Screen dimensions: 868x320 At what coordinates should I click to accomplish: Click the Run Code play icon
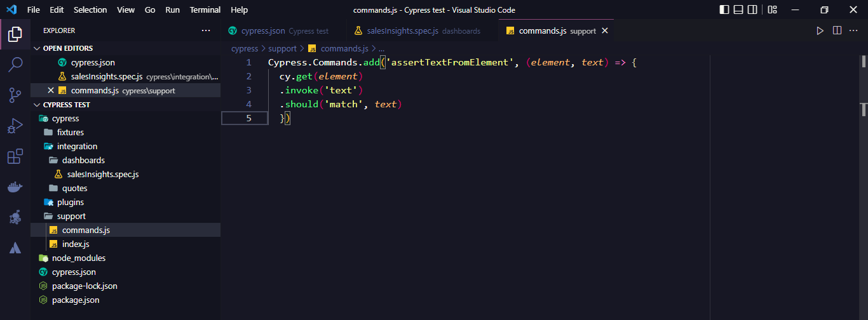(820, 30)
